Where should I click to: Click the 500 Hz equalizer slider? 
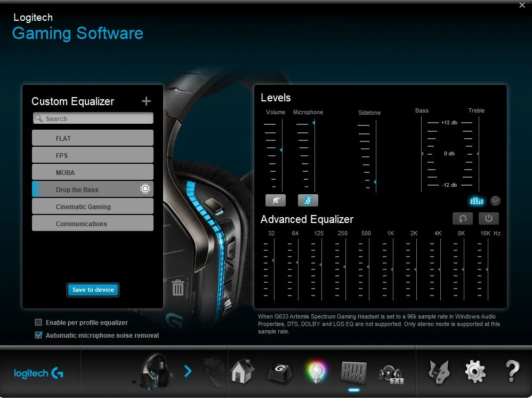(x=368, y=267)
